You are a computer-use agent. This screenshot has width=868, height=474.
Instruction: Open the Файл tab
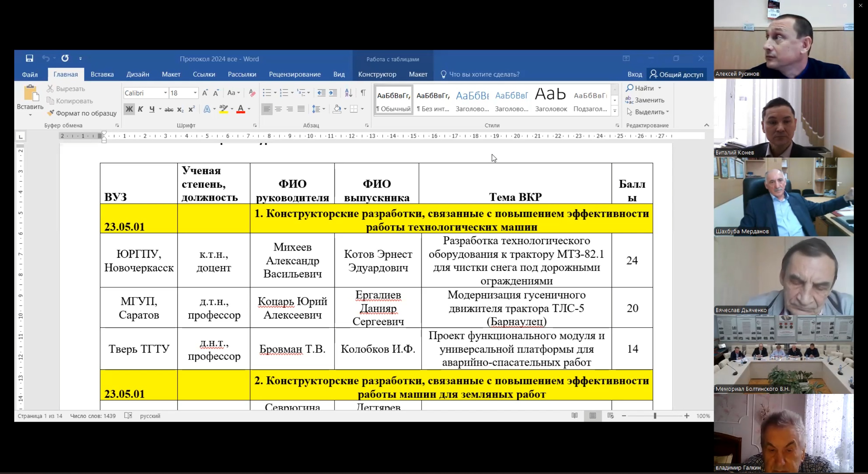click(x=30, y=74)
